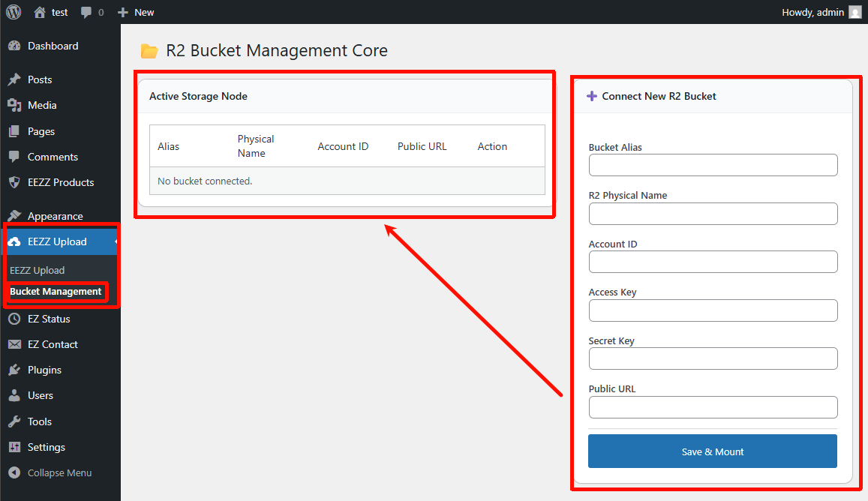Click the comments bubble icon in admin bar
Screen dimensions: 868x501
(86, 13)
